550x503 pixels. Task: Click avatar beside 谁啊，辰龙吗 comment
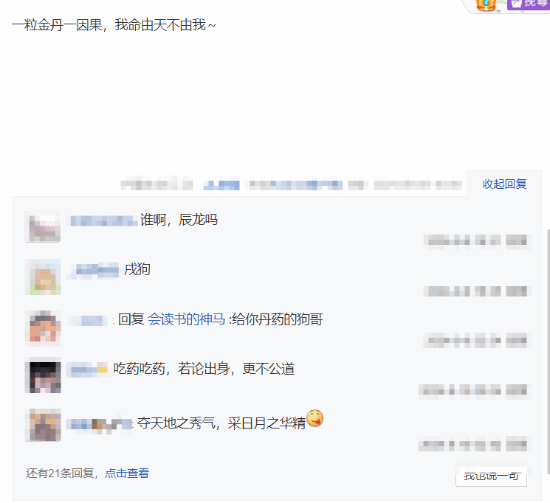(43, 227)
